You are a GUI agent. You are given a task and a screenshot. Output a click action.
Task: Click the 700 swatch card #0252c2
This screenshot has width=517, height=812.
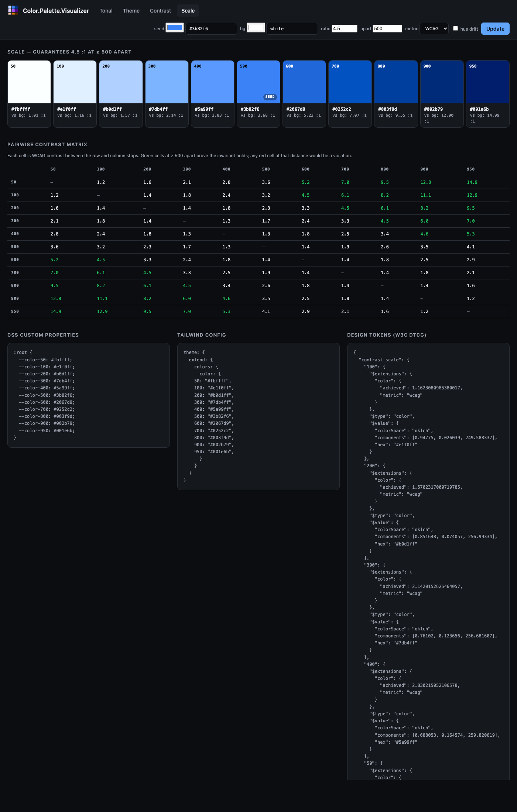pyautogui.click(x=350, y=94)
